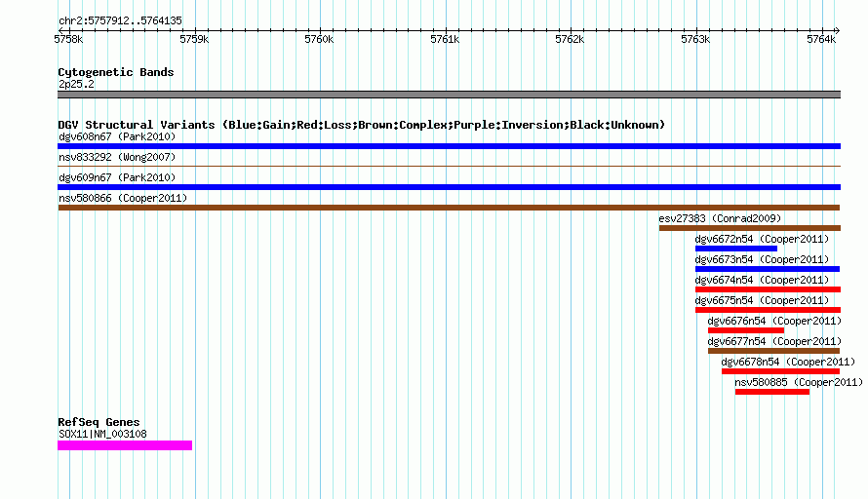This screenshot has width=868, height=499.
Task: Open the nsv580866 (Cooper2011) brown complex bar
Action: (449, 208)
